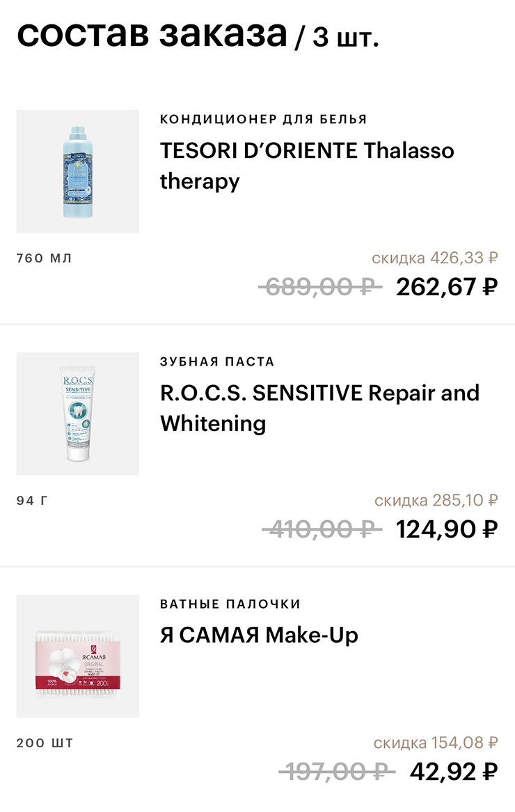Click the TESORI D'ORIENTE Thalasso therapy title
Image resolution: width=515 pixels, height=812 pixels.
[x=306, y=166]
